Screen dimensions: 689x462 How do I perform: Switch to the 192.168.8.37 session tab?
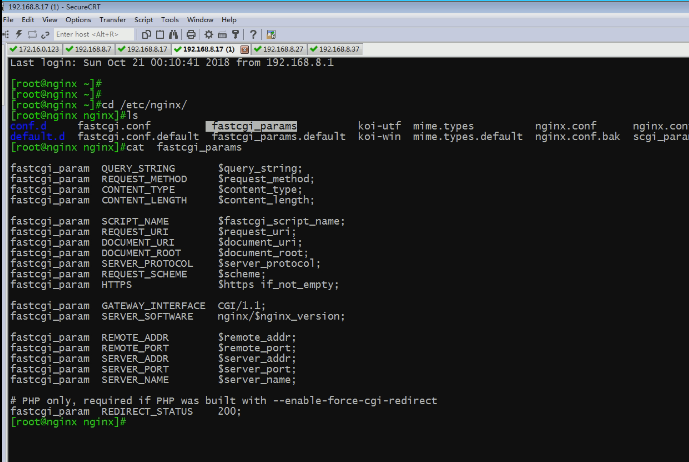click(335, 49)
